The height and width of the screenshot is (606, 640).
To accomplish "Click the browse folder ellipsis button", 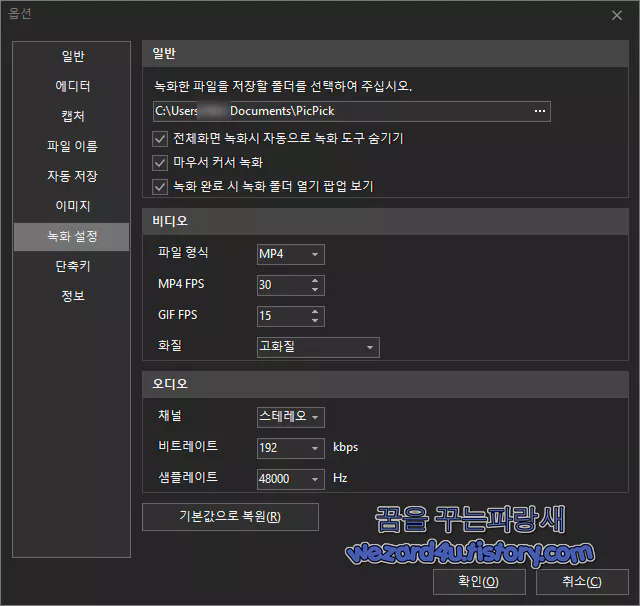I will point(540,111).
